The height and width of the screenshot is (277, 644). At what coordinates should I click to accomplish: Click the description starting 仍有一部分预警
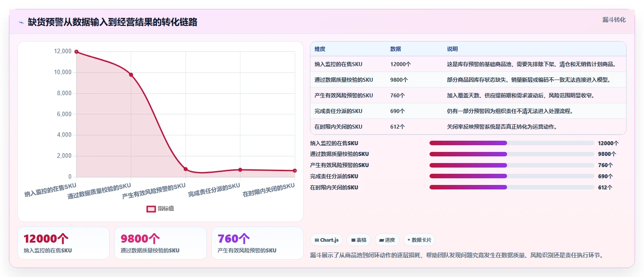[510, 111]
